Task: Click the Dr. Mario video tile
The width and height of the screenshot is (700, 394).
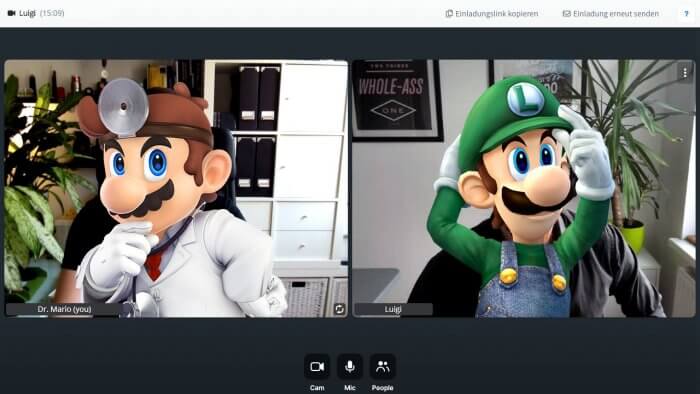Action: [176, 188]
